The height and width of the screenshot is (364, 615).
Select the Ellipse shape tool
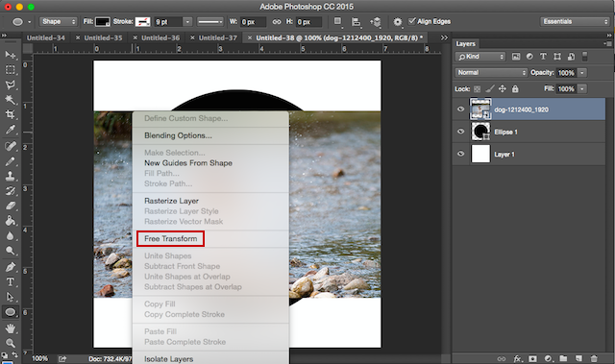(x=11, y=312)
